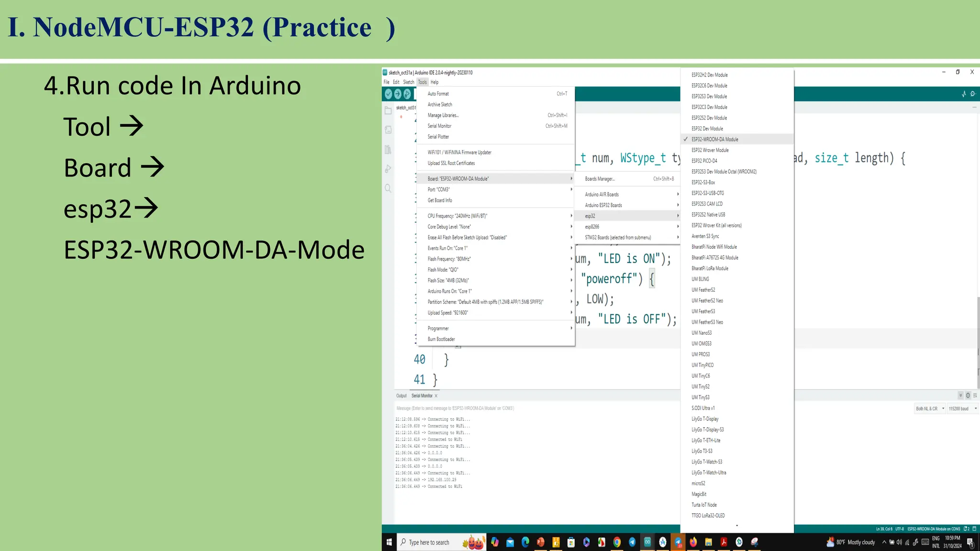Expand the Partition Scheme submenu
980x551 pixels.
pyautogui.click(x=495, y=302)
